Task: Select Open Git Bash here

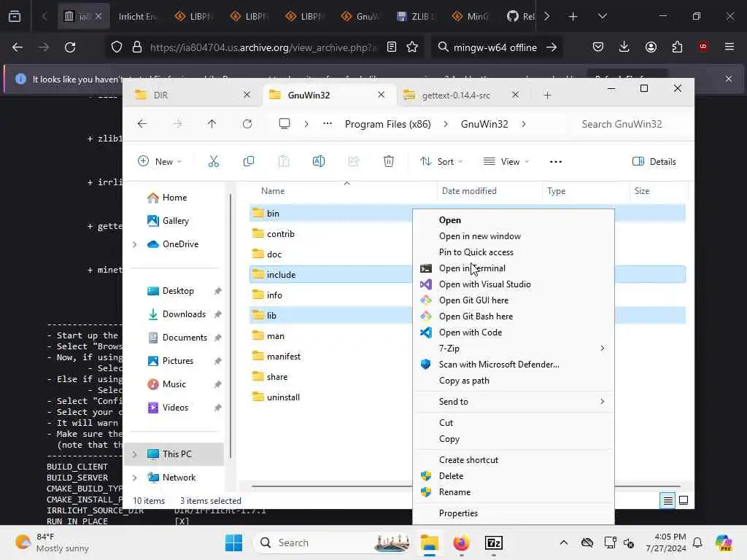Action: point(513,316)
